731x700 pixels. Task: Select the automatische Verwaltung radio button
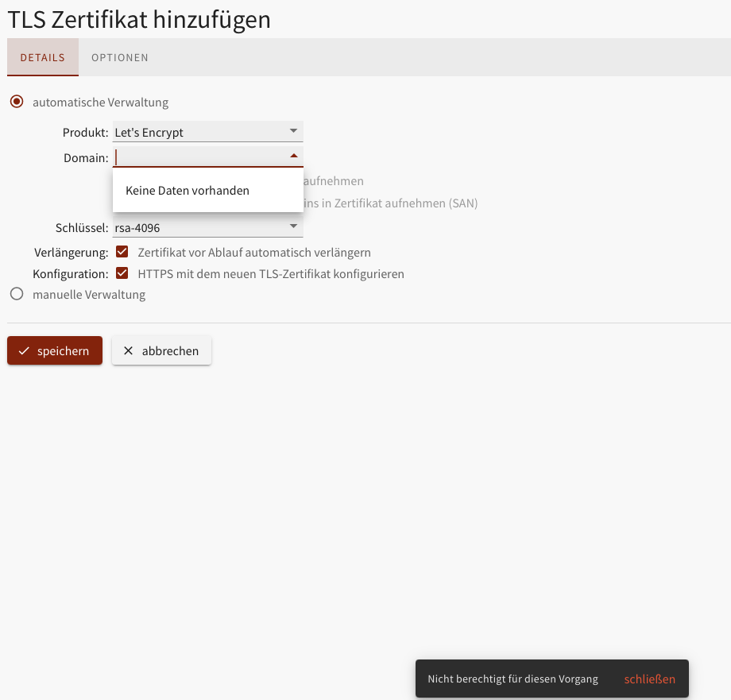[17, 102]
